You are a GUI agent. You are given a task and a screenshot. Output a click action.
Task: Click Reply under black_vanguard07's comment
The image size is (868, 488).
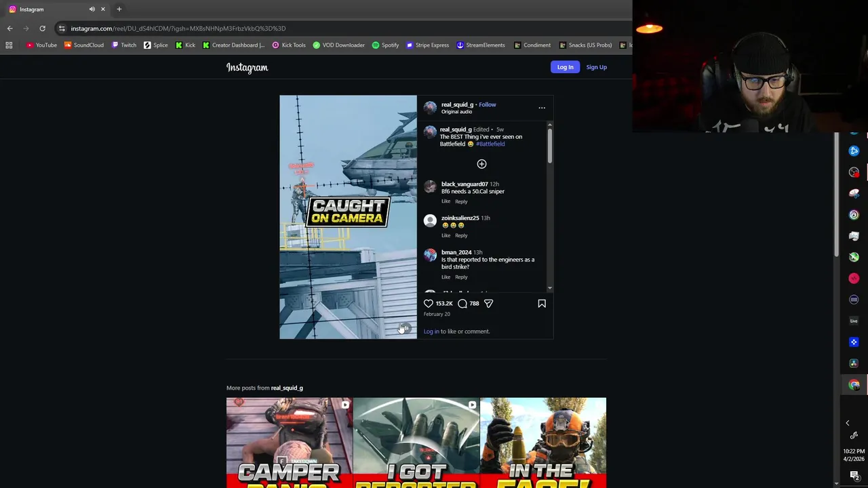pos(461,201)
